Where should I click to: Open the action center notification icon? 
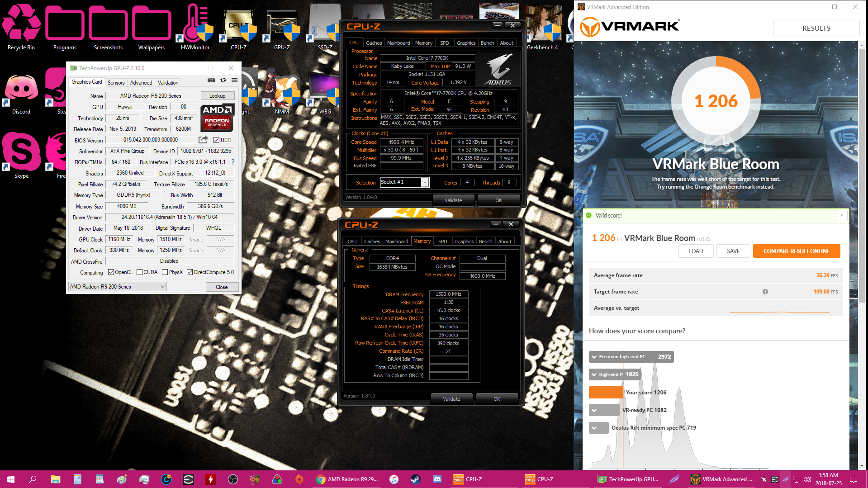(x=854, y=479)
